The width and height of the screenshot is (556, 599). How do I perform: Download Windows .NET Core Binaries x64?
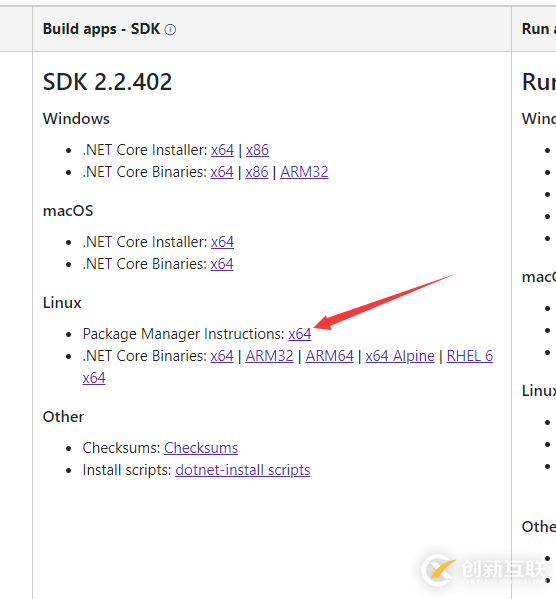pyautogui.click(x=222, y=172)
